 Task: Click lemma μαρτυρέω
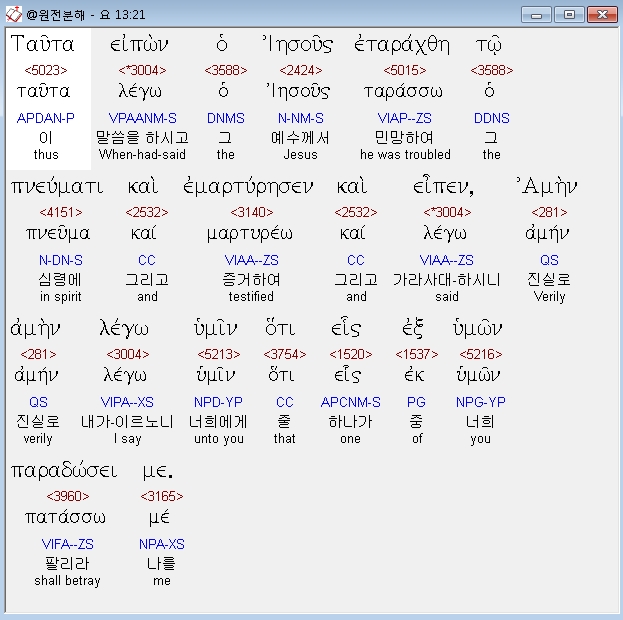coord(250,234)
